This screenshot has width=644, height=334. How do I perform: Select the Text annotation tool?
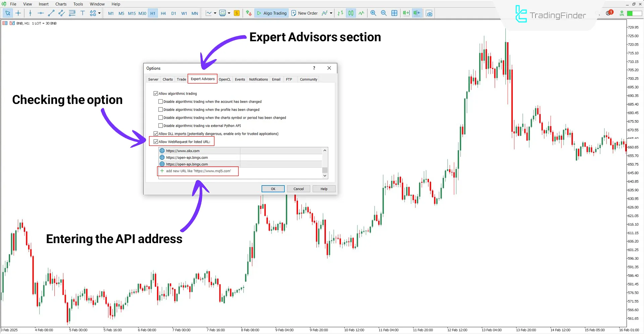pos(83,13)
